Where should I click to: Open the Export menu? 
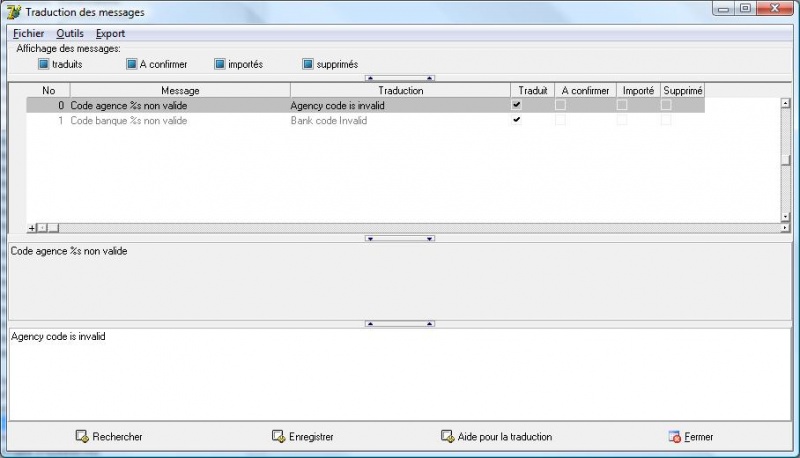click(x=110, y=33)
